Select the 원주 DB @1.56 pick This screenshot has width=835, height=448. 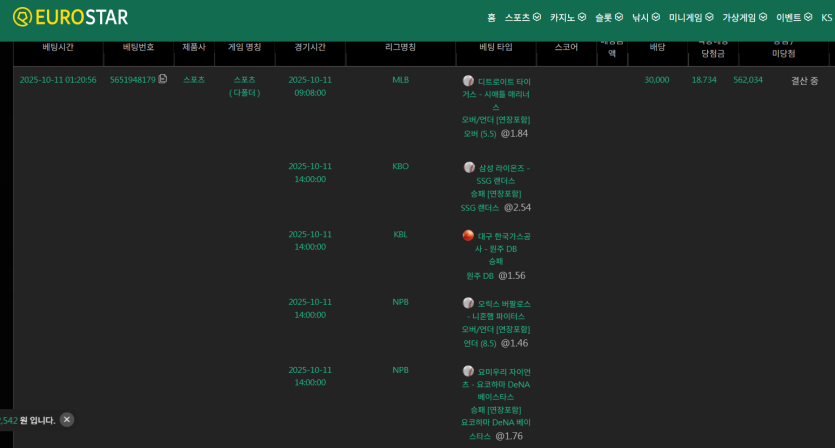coord(496,276)
